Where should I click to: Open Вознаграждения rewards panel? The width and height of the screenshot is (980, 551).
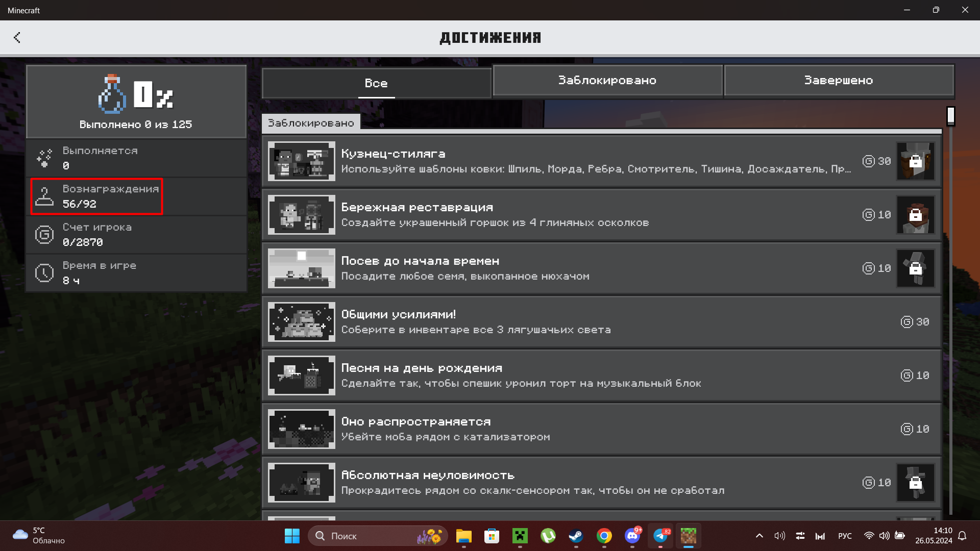[97, 196]
